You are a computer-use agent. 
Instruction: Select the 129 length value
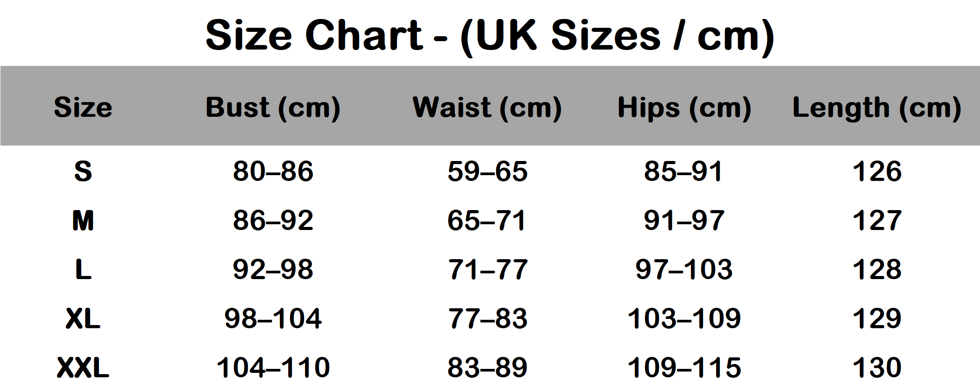click(877, 319)
